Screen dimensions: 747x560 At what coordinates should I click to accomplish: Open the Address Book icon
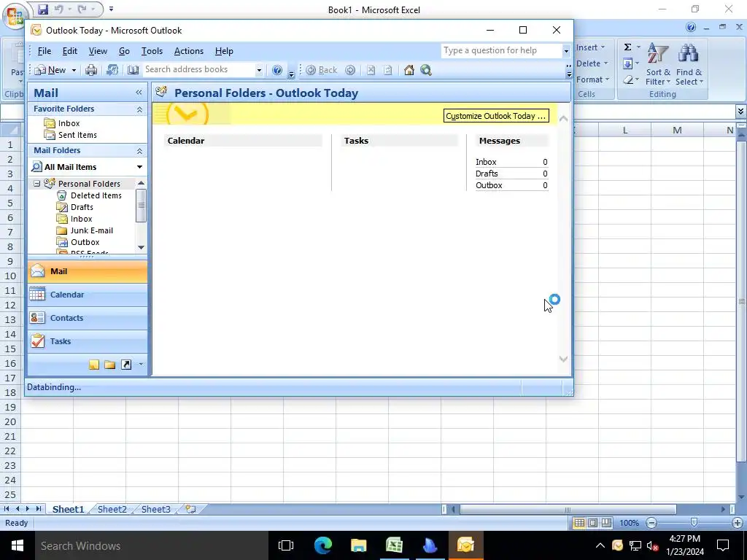pyautogui.click(x=133, y=71)
